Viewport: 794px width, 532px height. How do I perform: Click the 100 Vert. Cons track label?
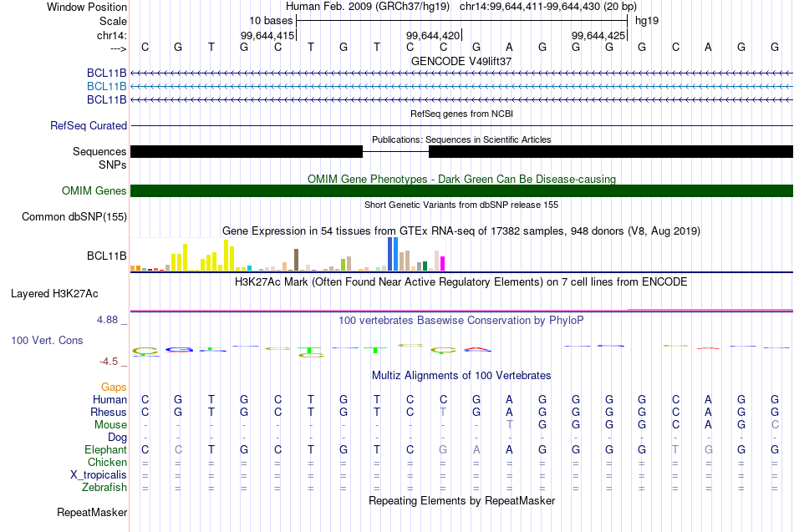pyautogui.click(x=47, y=340)
